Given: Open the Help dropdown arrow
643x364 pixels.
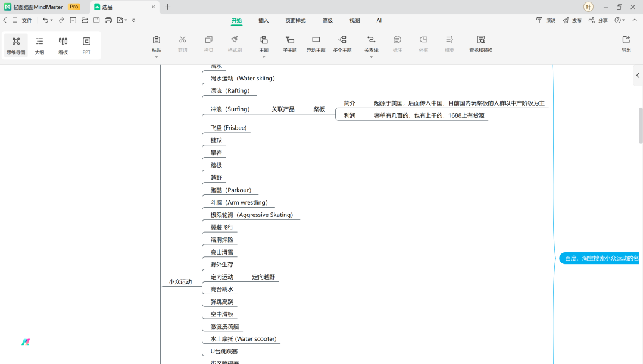Looking at the screenshot, I should click(x=623, y=20).
